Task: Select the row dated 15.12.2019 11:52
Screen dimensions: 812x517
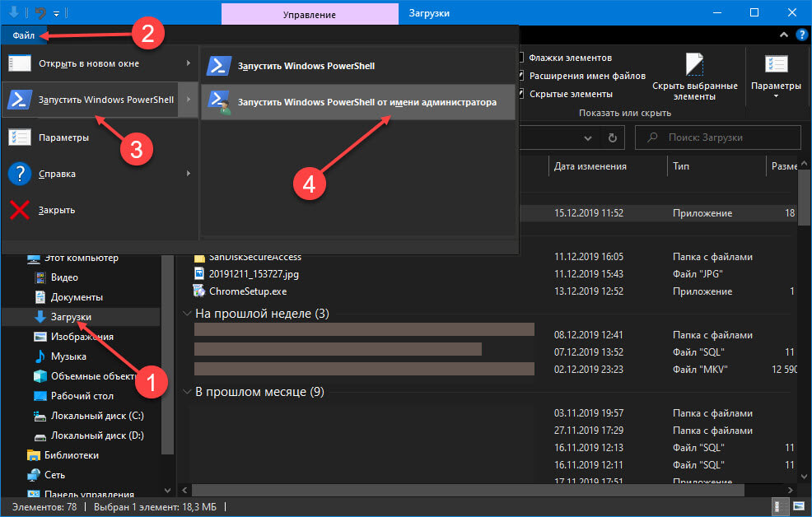Action: (658, 213)
